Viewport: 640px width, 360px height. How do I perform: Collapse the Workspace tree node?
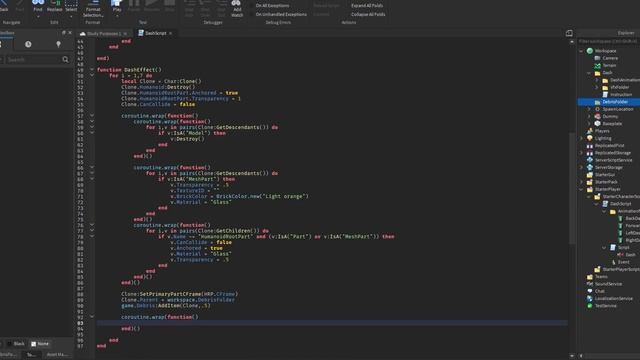click(x=582, y=51)
